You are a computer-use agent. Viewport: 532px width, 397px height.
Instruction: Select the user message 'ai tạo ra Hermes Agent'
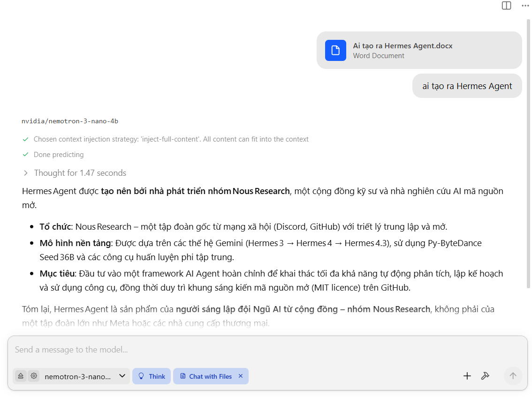point(467,86)
